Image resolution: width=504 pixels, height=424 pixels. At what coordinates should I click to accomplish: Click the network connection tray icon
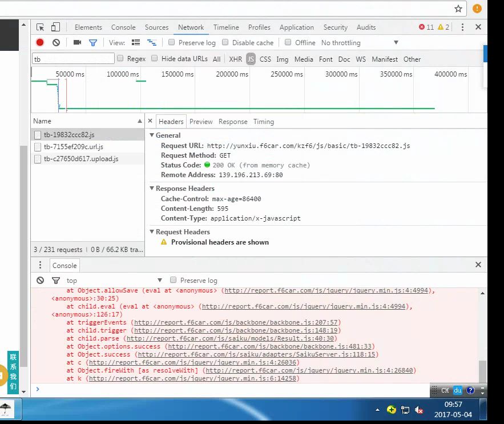[x=405, y=410]
